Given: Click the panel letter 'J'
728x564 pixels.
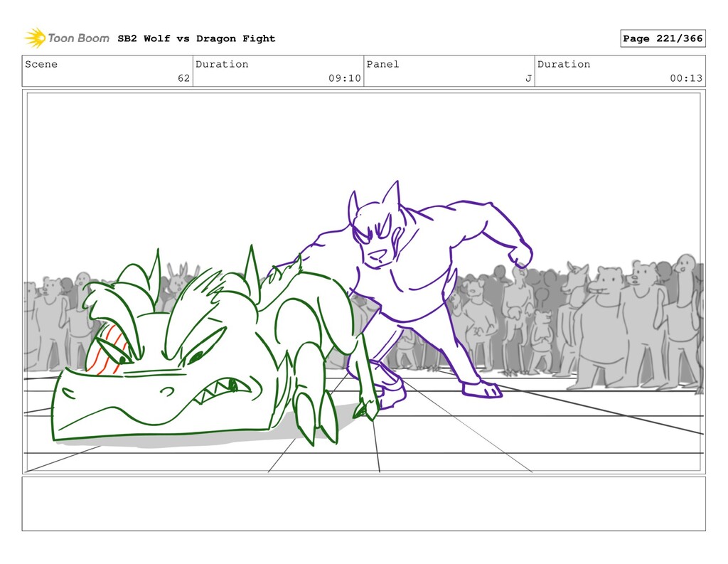Looking at the screenshot, I should (x=528, y=78).
